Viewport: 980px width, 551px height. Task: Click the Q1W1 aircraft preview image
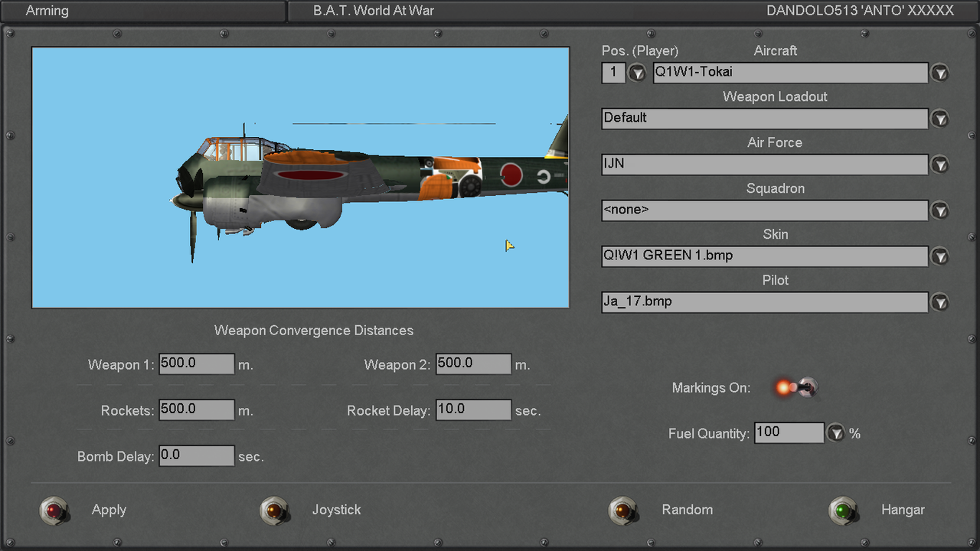point(300,178)
